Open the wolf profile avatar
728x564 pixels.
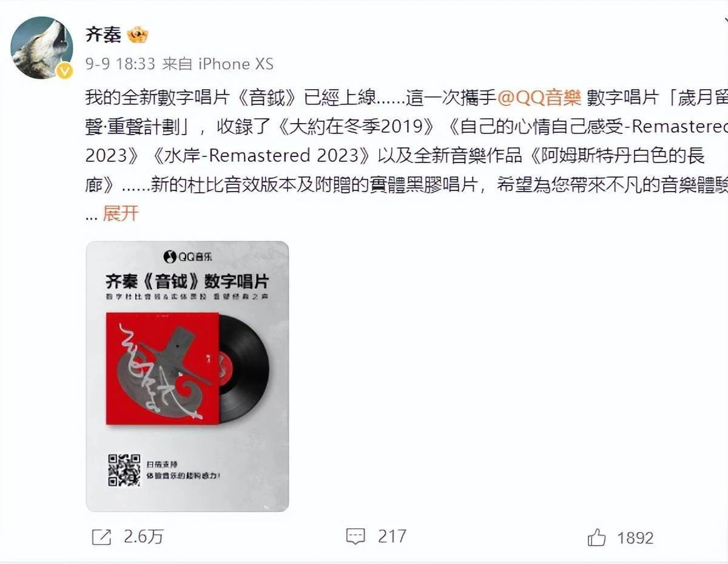pos(42,48)
